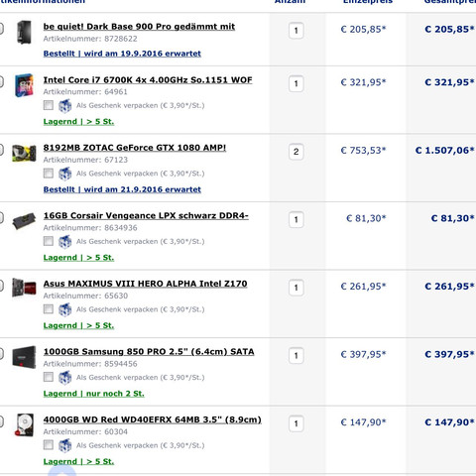The height and width of the screenshot is (476, 476).
Task: Click gift box icon under Intel Core i7
Action: 64,106
